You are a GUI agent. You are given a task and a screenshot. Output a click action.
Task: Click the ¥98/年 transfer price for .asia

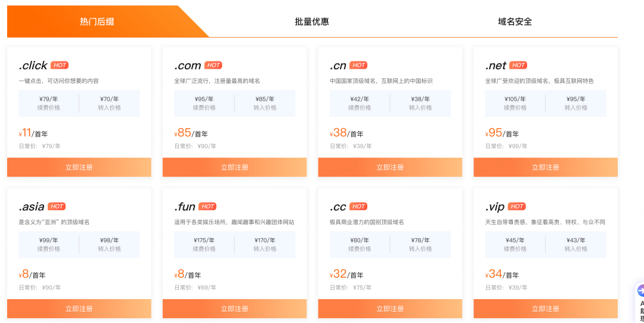[109, 240]
